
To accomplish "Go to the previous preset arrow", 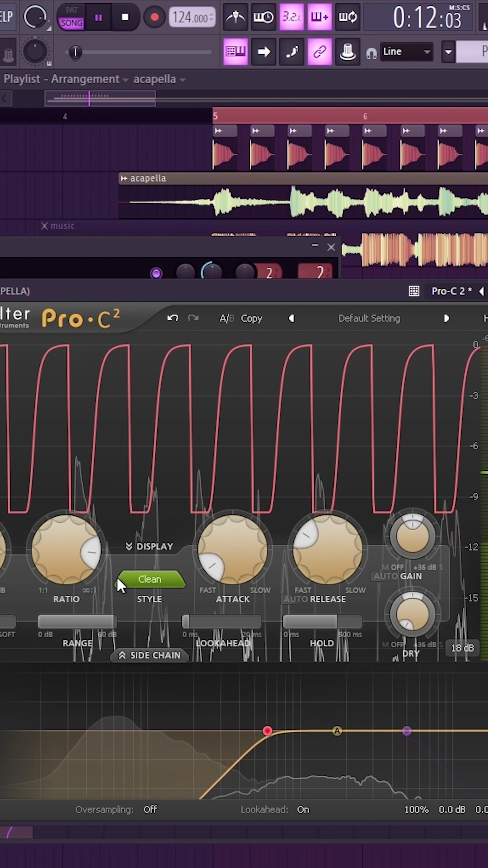I will tap(291, 318).
